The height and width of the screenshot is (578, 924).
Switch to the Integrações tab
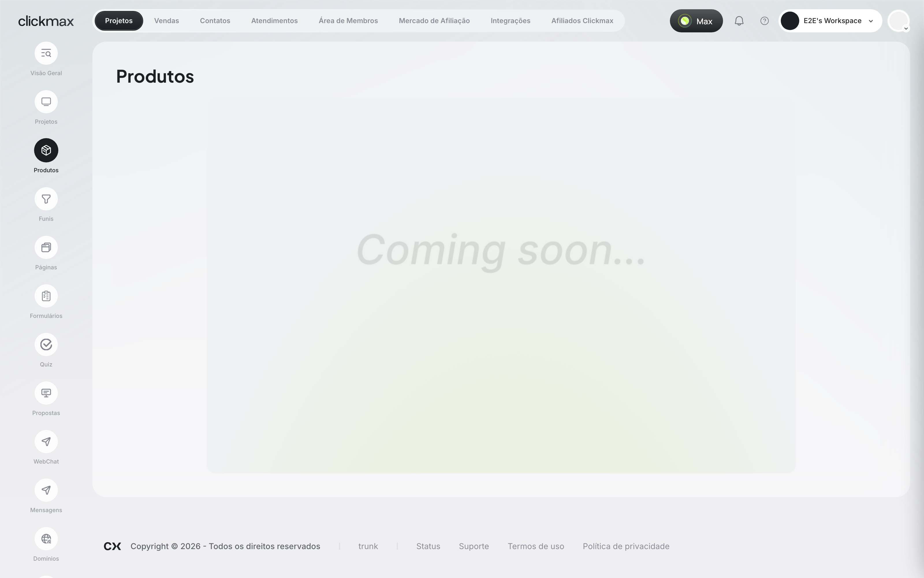[x=511, y=21]
